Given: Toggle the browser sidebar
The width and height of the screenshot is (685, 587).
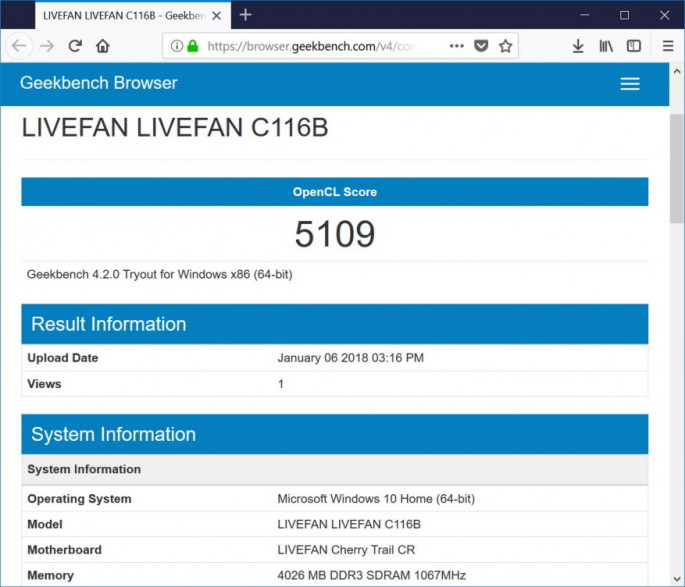Looking at the screenshot, I should 634,45.
